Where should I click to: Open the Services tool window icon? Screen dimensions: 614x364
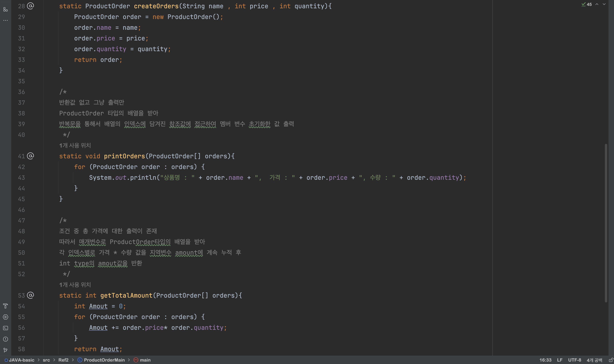coord(5,317)
